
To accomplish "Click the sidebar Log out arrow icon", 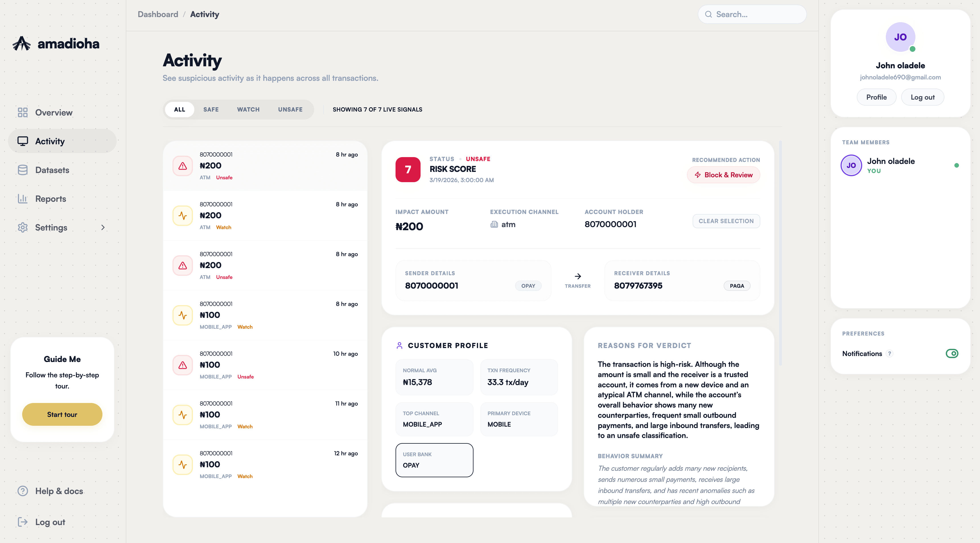I will tap(23, 522).
